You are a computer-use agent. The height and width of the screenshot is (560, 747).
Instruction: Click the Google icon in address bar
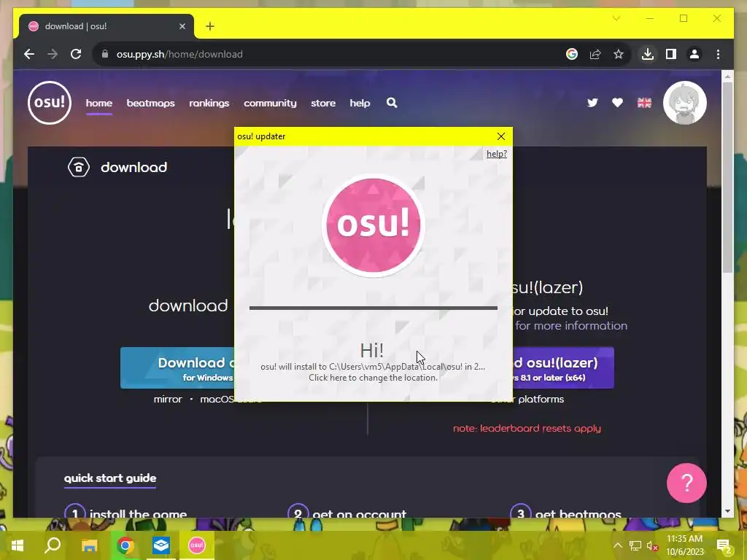pos(572,54)
